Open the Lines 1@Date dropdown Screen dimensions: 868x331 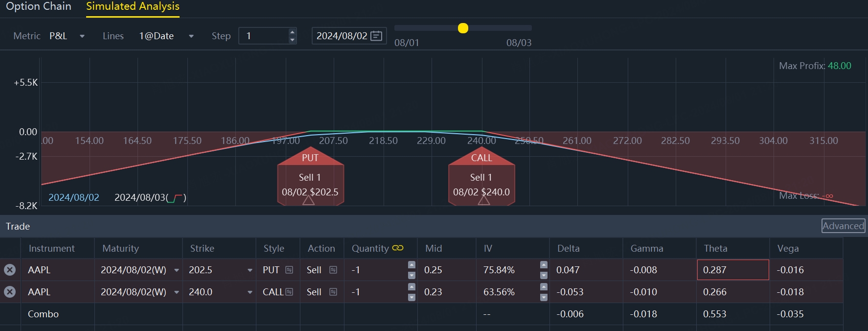tap(166, 36)
